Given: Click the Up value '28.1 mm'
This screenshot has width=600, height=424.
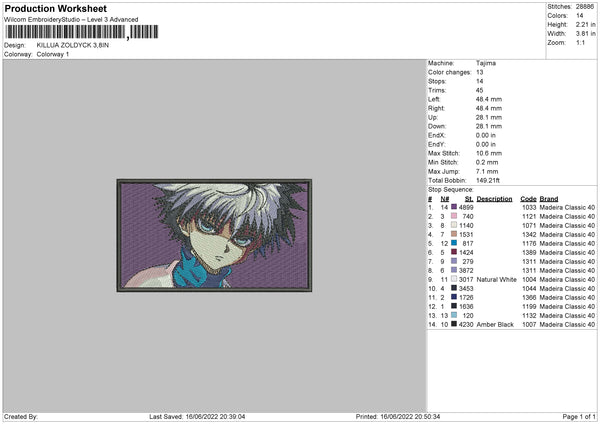Looking at the screenshot, I should pyautogui.click(x=489, y=117).
